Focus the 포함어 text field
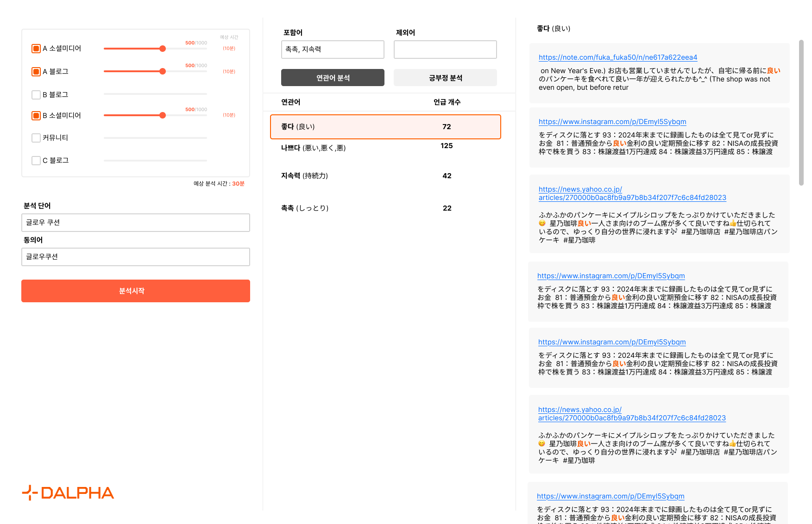Image resolution: width=812 pixels, height=524 pixels. click(x=332, y=50)
